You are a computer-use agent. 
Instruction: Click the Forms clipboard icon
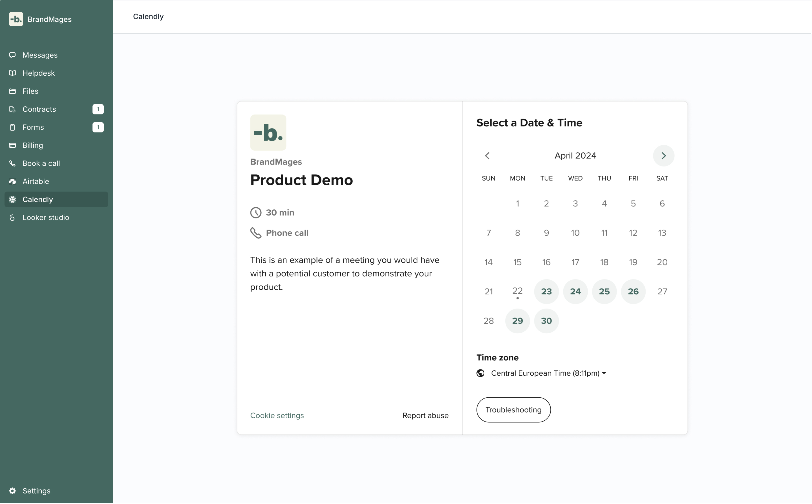click(12, 127)
